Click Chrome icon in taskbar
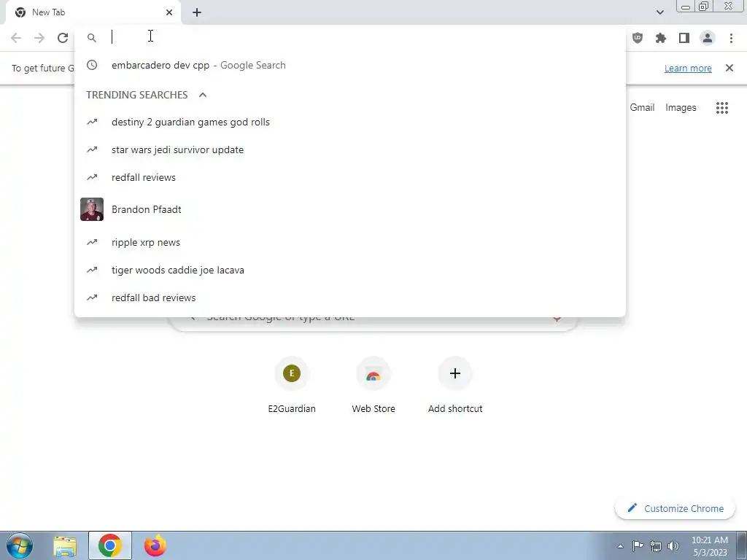747x560 pixels. point(110,545)
